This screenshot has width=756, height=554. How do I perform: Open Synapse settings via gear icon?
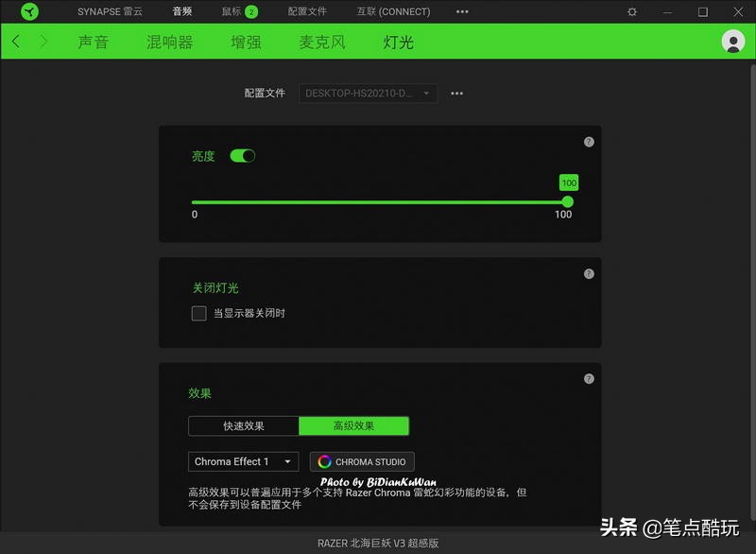click(631, 11)
